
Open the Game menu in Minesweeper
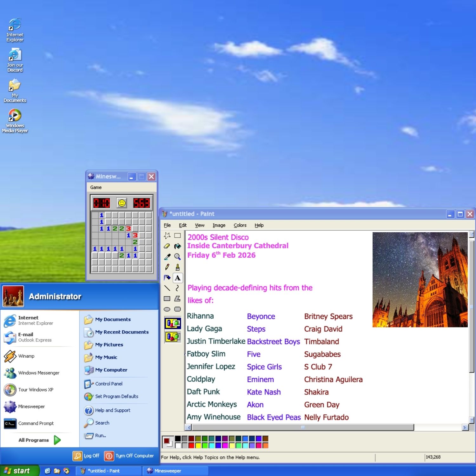[96, 188]
